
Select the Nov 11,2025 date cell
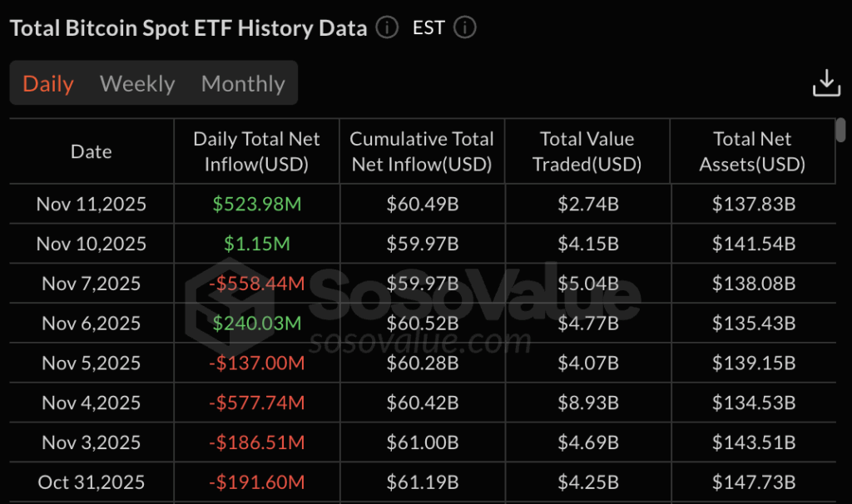point(92,204)
